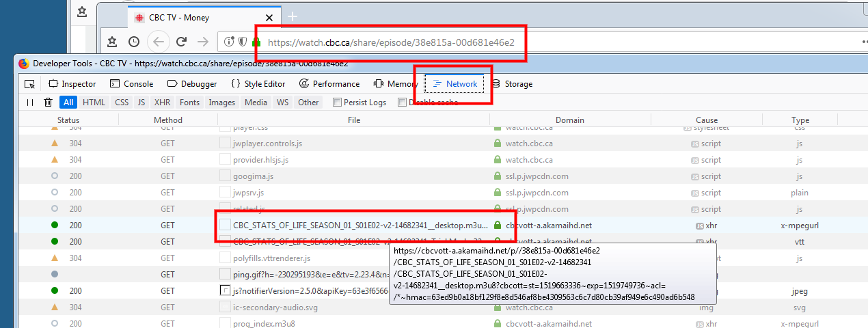Click the green status dot of the desktop.m3u8 row
The height and width of the screenshot is (328, 868).
coord(55,225)
